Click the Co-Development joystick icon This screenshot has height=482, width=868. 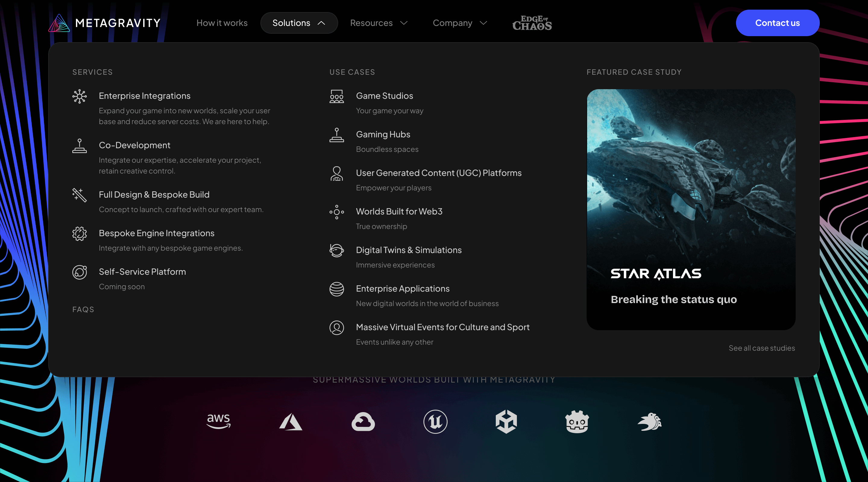(80, 146)
